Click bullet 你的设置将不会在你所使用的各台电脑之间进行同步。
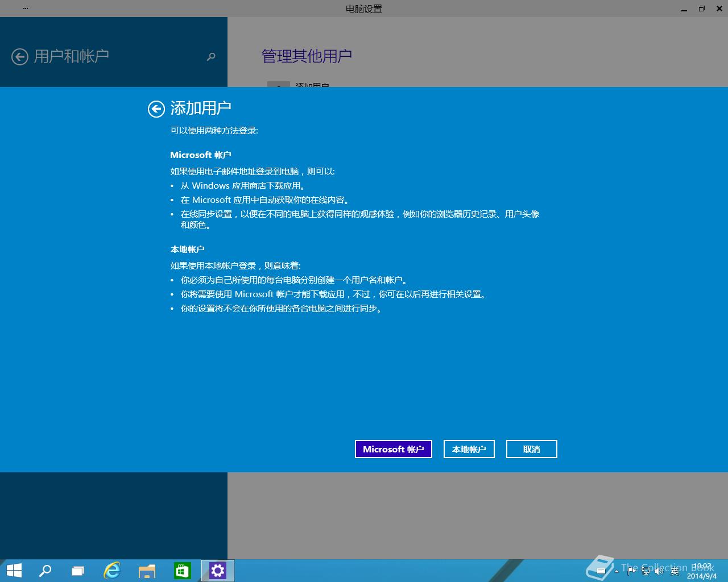The height and width of the screenshot is (582, 728). point(282,309)
